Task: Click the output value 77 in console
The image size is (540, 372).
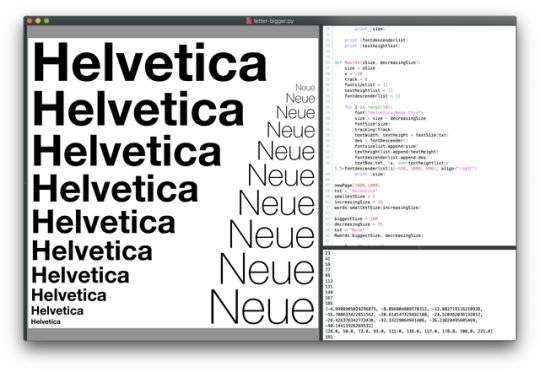Action: (328, 270)
